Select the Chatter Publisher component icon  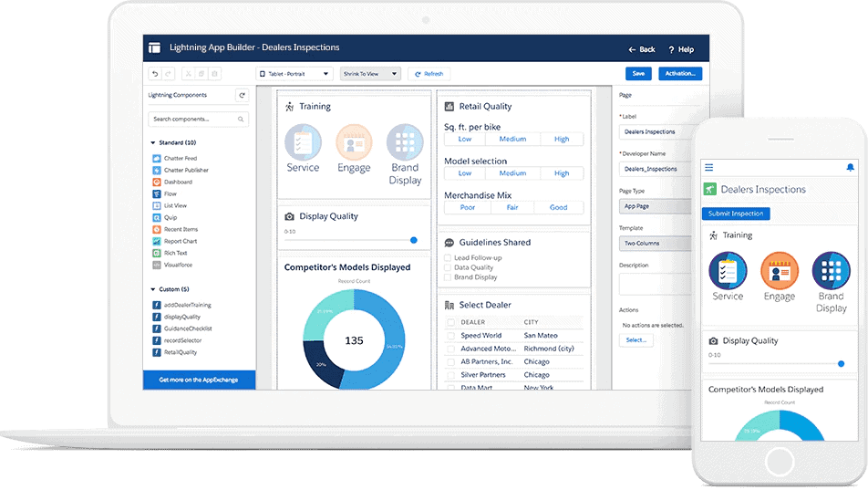click(x=157, y=170)
